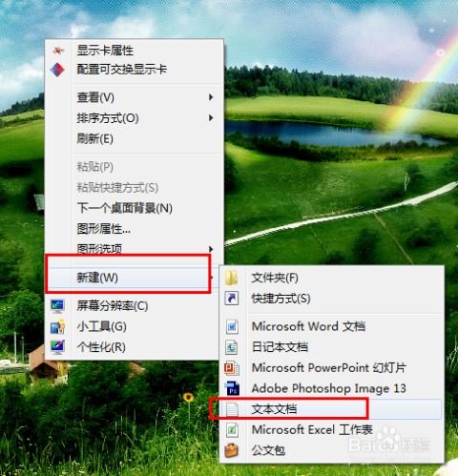Click the Excel worksheet icon
This screenshot has width=458, height=476.
pos(232,430)
